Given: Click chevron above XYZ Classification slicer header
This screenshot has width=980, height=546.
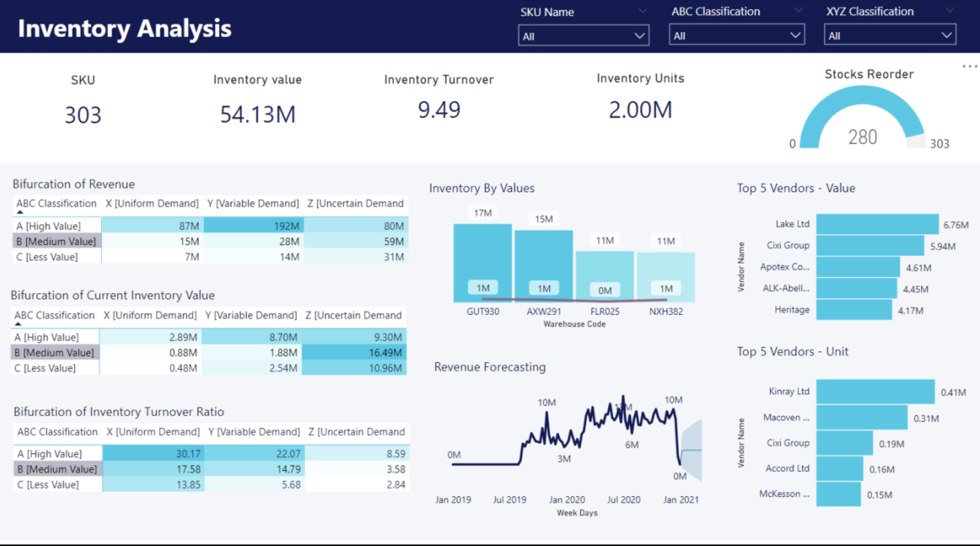Looking at the screenshot, I should (950, 10).
